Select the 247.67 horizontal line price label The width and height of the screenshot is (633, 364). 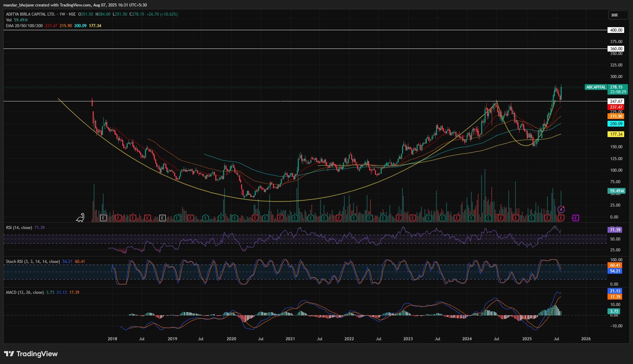click(616, 101)
